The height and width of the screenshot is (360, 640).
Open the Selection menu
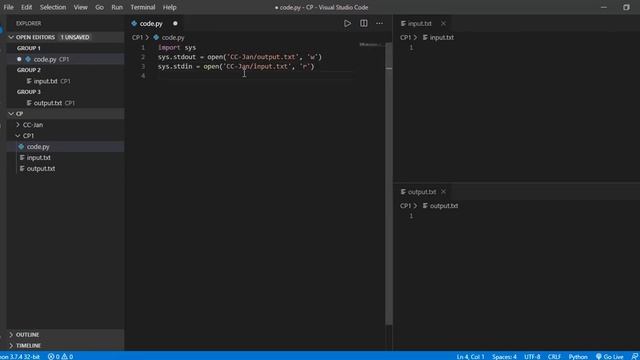click(53, 7)
